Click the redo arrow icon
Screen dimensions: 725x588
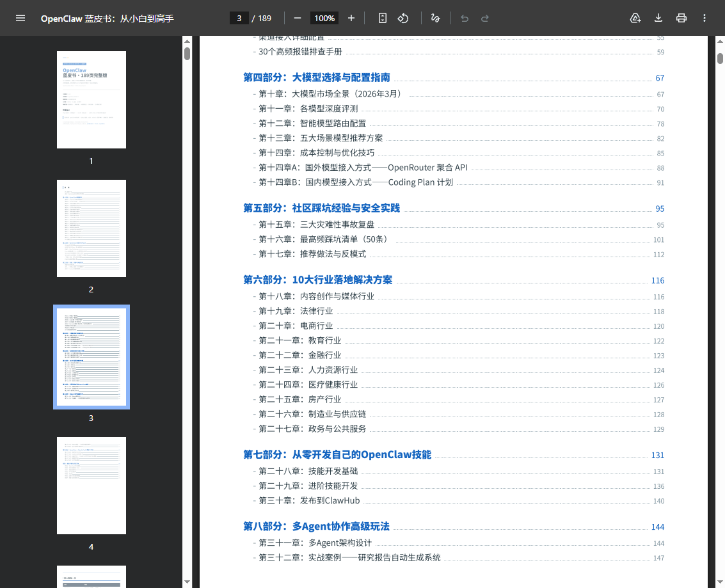click(485, 18)
